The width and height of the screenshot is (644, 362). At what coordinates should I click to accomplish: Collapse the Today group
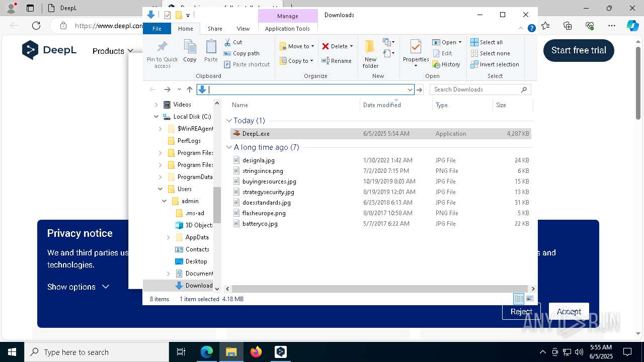click(229, 121)
